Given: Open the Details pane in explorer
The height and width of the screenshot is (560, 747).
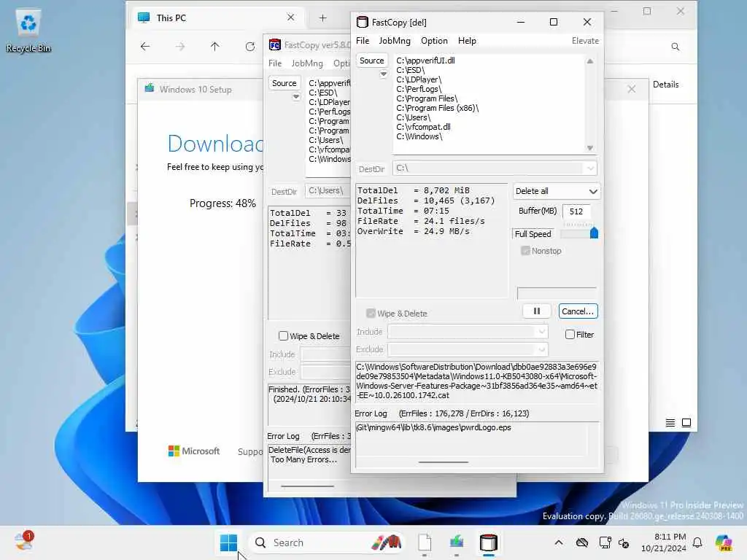Looking at the screenshot, I should tap(665, 85).
